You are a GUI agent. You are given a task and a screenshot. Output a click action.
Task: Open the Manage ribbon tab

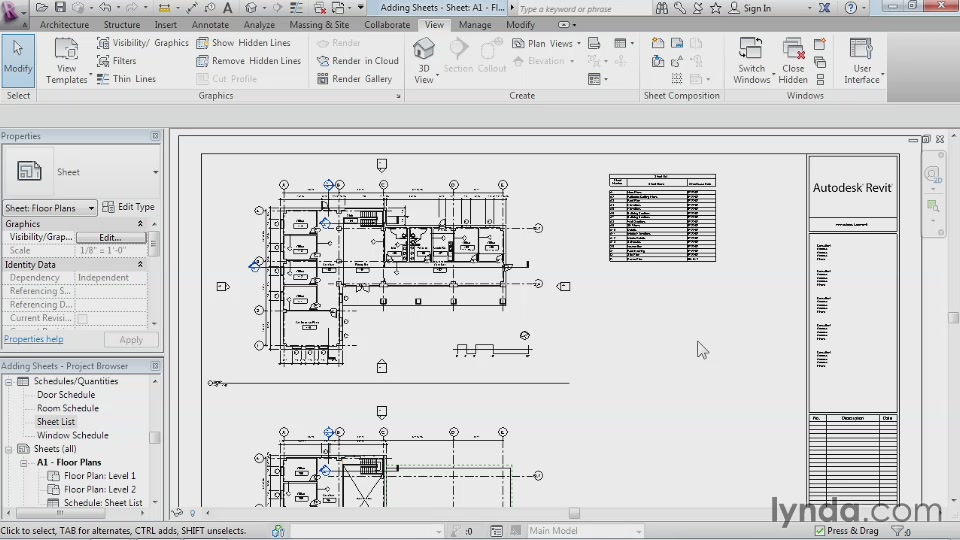click(475, 25)
